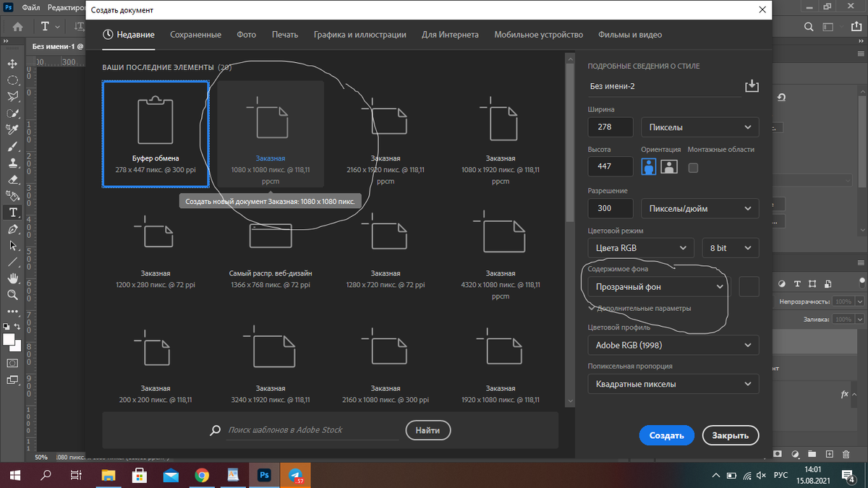Select the Paint Bucket tool
Image resolution: width=868 pixels, height=488 pixels.
point(12,195)
